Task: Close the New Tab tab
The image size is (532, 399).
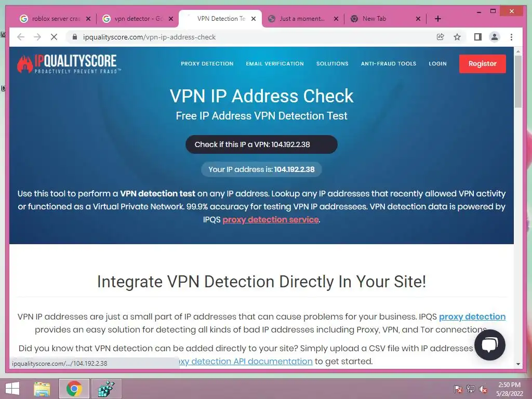Action: [418, 19]
